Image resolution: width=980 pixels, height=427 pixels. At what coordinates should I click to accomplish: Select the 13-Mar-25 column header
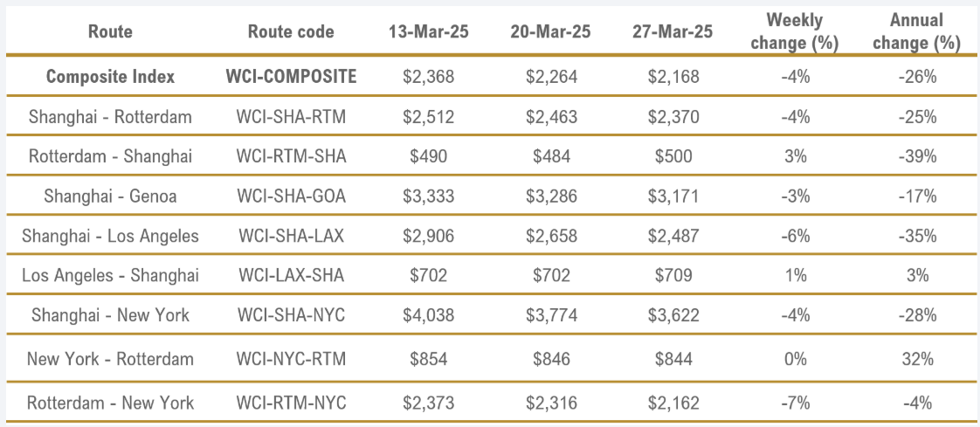428,31
